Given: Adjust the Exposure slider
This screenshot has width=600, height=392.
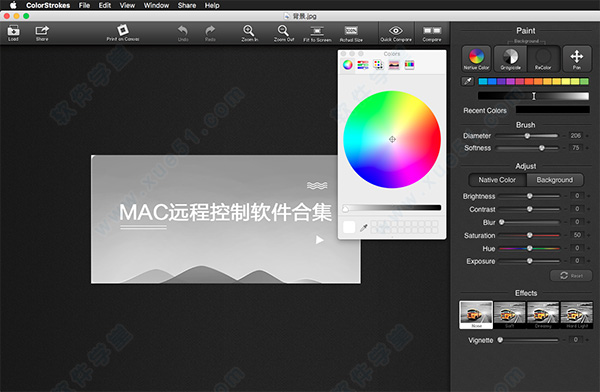Looking at the screenshot, I should [x=529, y=261].
